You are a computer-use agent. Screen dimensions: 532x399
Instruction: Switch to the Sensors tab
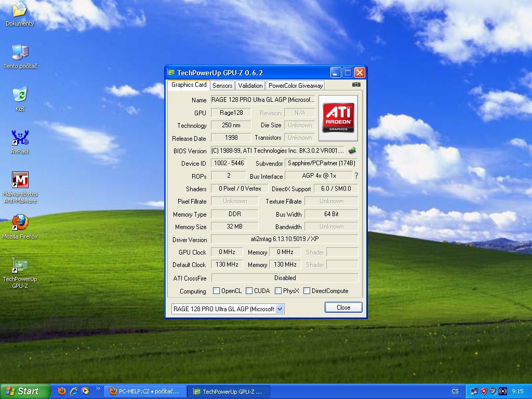point(222,86)
